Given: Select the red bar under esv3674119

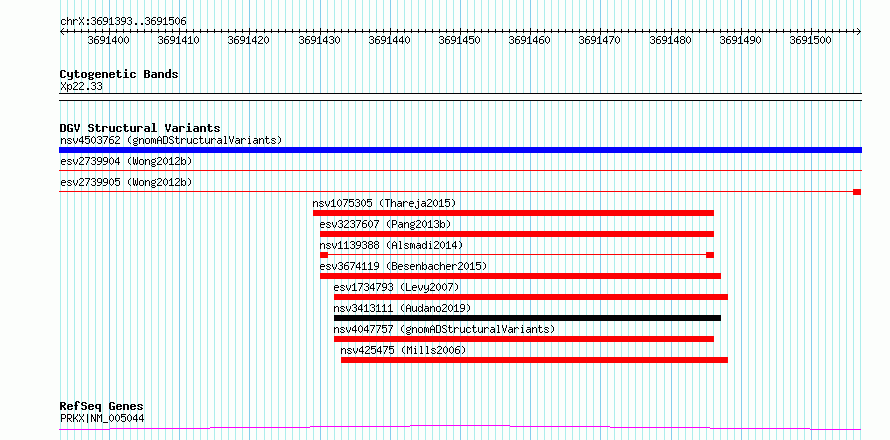Looking at the screenshot, I should click(x=520, y=276).
